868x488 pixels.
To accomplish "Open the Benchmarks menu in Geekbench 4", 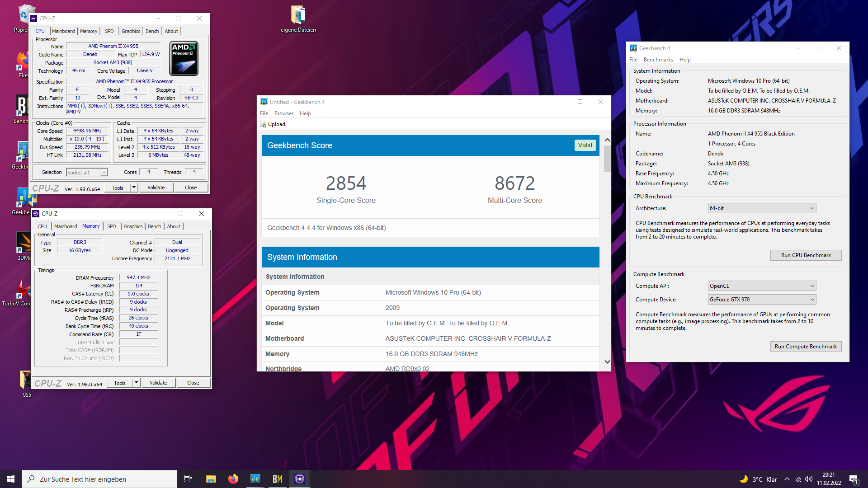I will click(658, 60).
